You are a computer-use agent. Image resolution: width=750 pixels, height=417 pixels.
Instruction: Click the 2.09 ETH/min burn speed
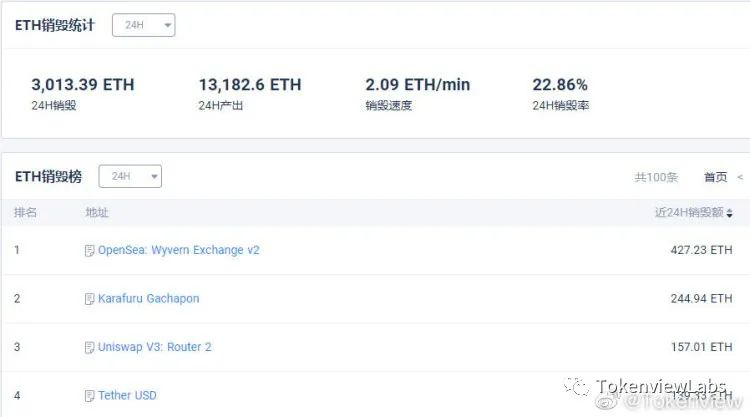coord(418,85)
